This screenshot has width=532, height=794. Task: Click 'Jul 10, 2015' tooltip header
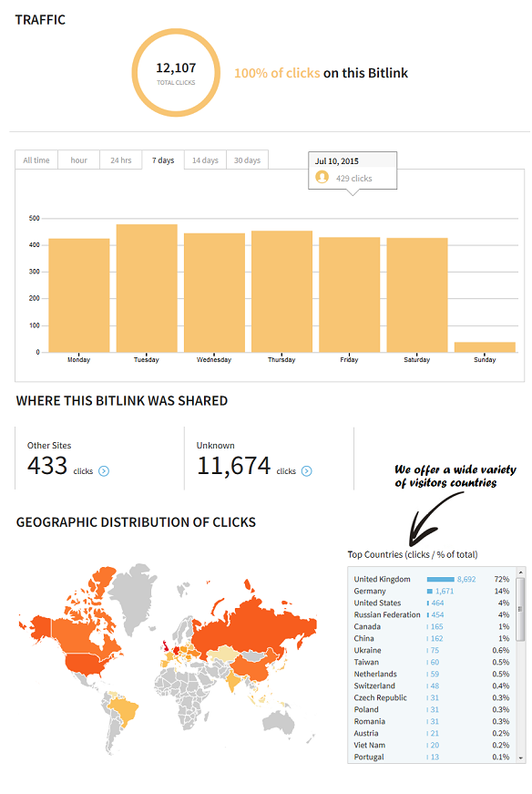tap(337, 161)
